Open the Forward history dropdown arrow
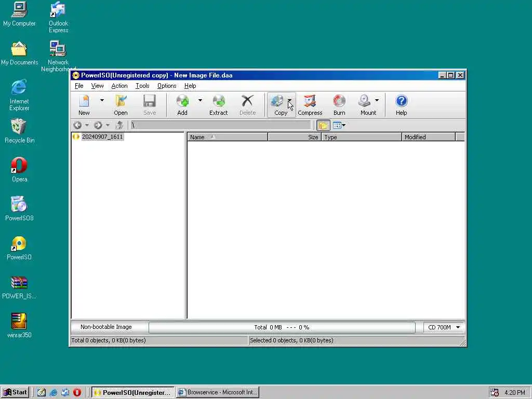 [x=108, y=125]
